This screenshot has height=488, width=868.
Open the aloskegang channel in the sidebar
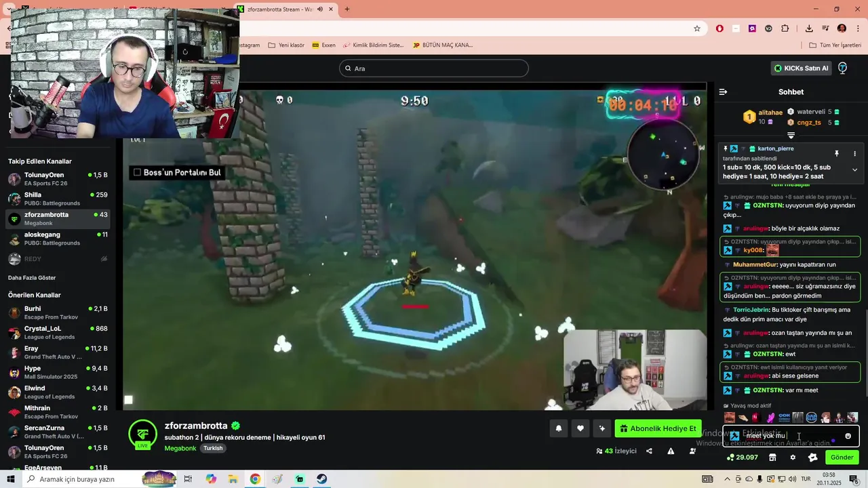click(x=58, y=239)
